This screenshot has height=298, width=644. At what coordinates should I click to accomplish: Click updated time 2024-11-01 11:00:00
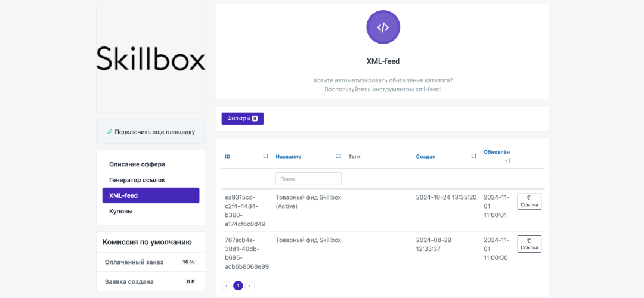pyautogui.click(x=496, y=249)
